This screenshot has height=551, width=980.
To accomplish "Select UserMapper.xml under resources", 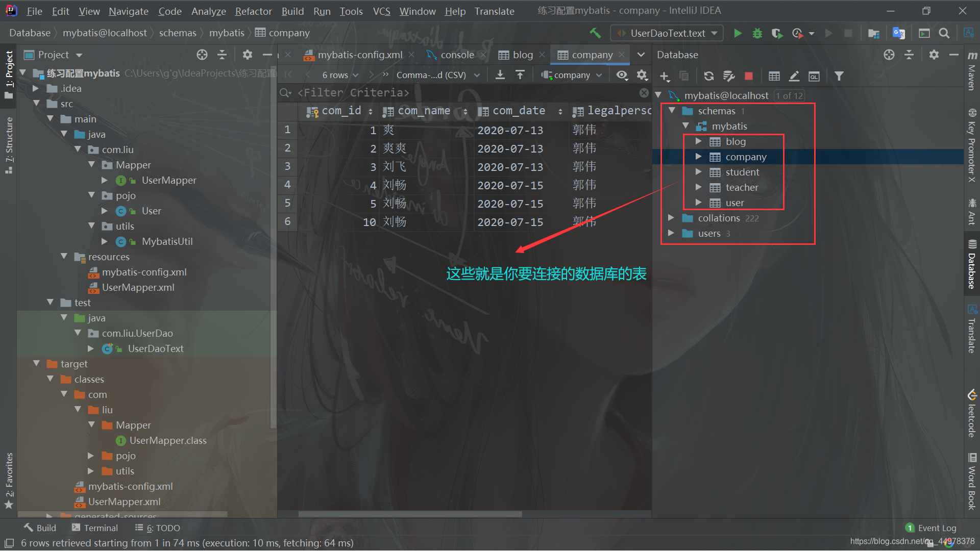I will [138, 287].
